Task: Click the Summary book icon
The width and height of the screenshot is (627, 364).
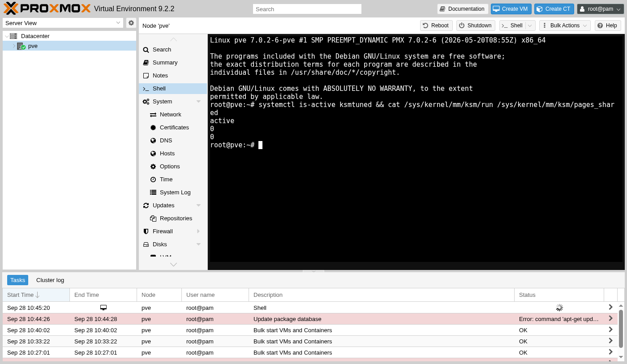Action: coord(146,63)
